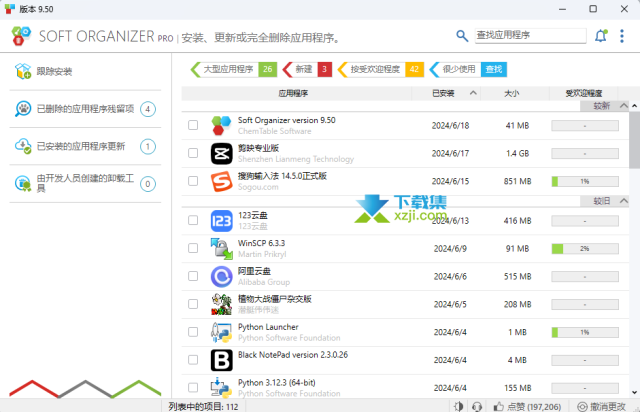Image resolution: width=640 pixels, height=412 pixels.
Task: Select the 按受欢迎程度 filter tab
Action: coord(381,69)
